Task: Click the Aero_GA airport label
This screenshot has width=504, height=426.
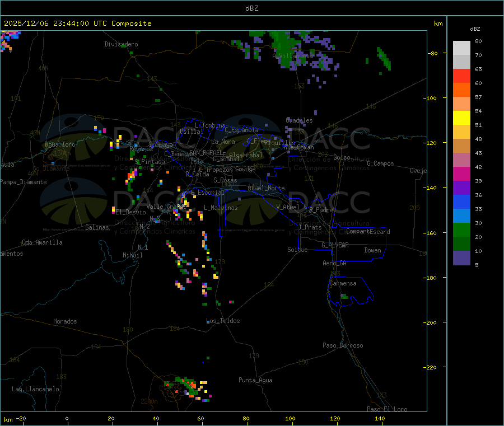Action: (x=334, y=263)
